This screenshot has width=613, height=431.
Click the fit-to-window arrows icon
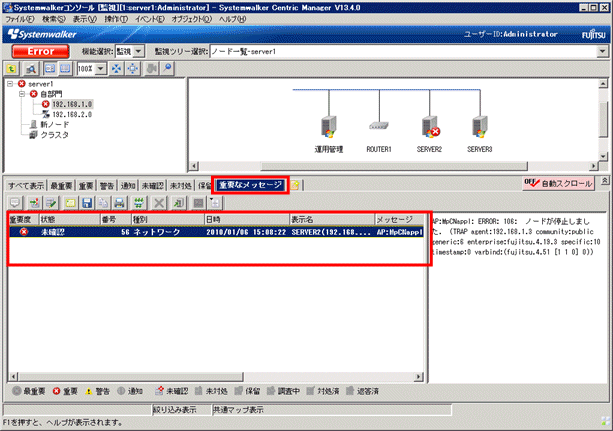(x=117, y=69)
